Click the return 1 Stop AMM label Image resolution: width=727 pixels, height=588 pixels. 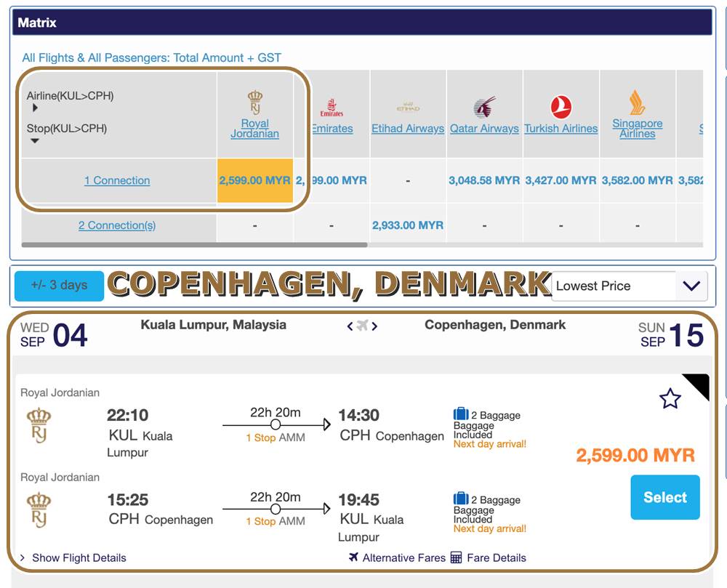(276, 521)
